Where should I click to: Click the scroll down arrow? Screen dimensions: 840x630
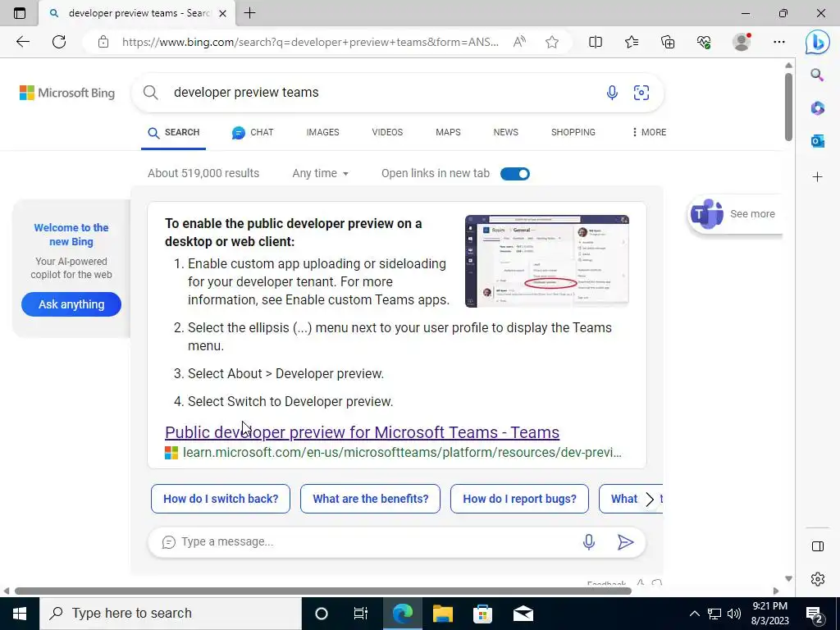coord(788,578)
